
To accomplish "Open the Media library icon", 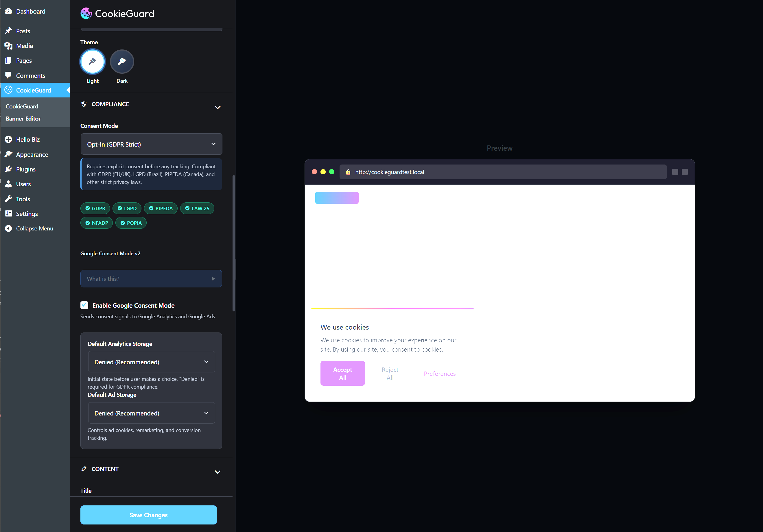I will pyautogui.click(x=9, y=45).
